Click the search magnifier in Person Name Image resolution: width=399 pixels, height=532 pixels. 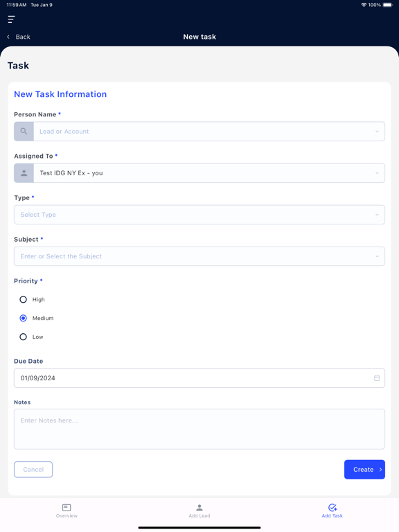(24, 132)
